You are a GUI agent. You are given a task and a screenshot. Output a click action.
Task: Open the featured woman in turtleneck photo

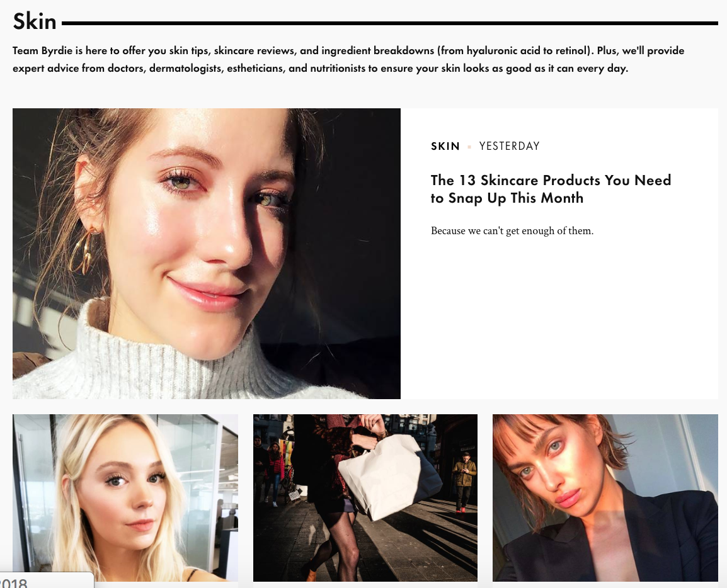[207, 254]
